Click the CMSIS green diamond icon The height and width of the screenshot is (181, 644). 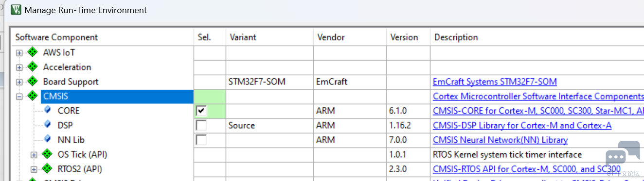(x=33, y=96)
